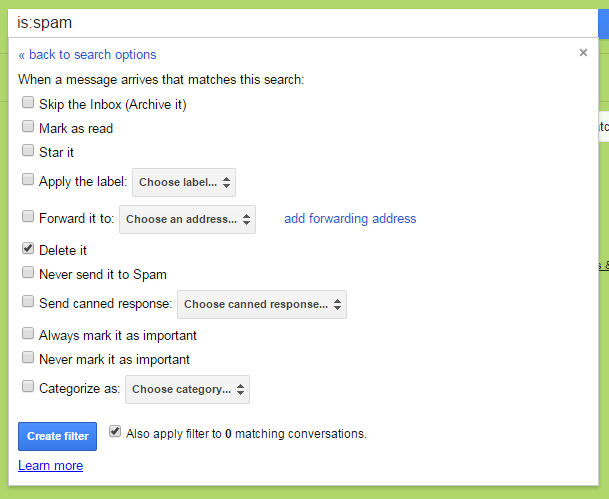Image resolution: width=609 pixels, height=499 pixels.
Task: Check the Send canned response box
Action: click(28, 302)
